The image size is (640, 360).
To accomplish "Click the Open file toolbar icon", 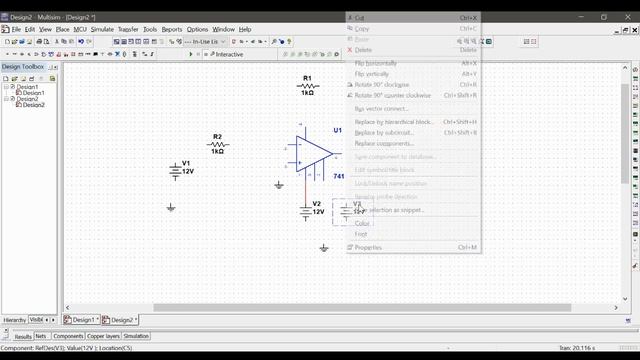I will 14,42.
